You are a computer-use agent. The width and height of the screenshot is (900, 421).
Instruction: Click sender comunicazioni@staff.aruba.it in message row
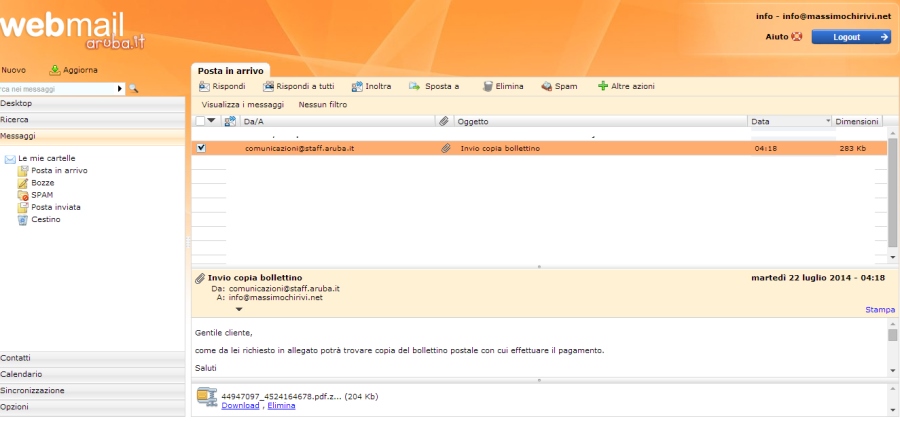pos(300,148)
